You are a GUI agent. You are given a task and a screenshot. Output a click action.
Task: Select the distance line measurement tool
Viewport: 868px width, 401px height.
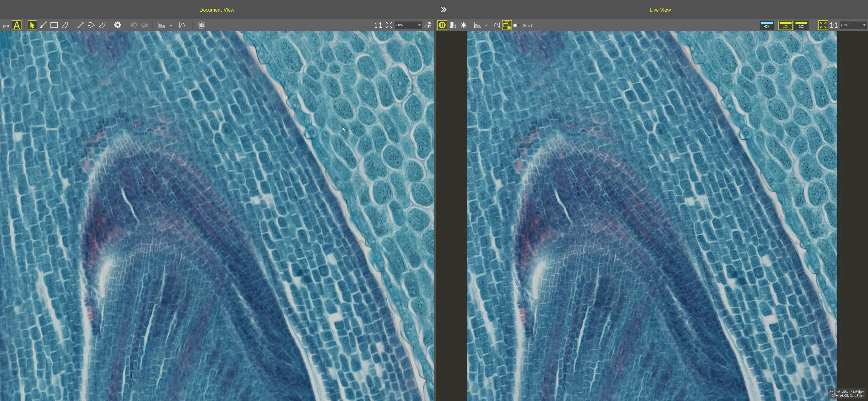(x=80, y=25)
